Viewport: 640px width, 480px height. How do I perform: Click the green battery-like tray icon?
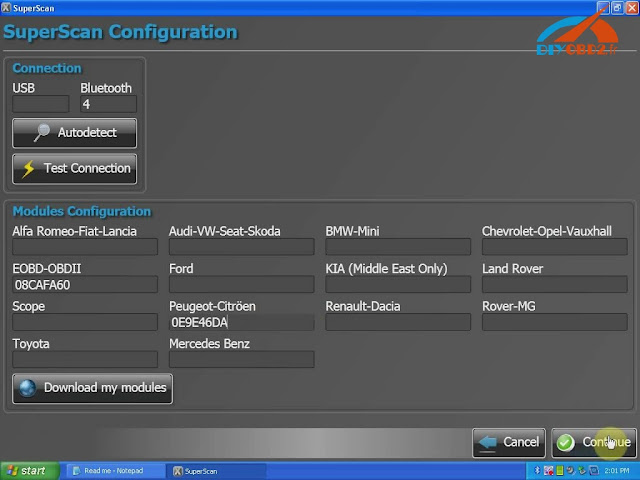[x=560, y=471]
